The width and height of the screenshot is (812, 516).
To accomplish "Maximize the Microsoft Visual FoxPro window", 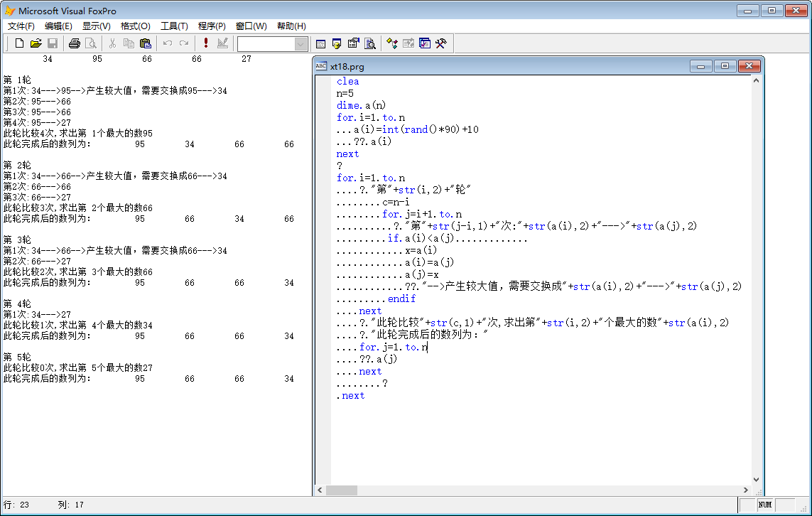I will [x=772, y=11].
